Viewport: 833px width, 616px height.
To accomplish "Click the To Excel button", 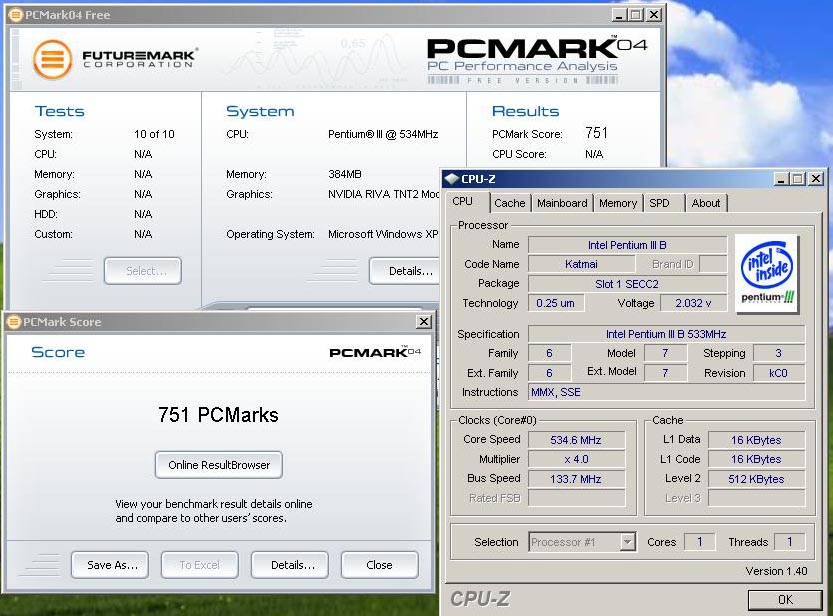I will (200, 565).
